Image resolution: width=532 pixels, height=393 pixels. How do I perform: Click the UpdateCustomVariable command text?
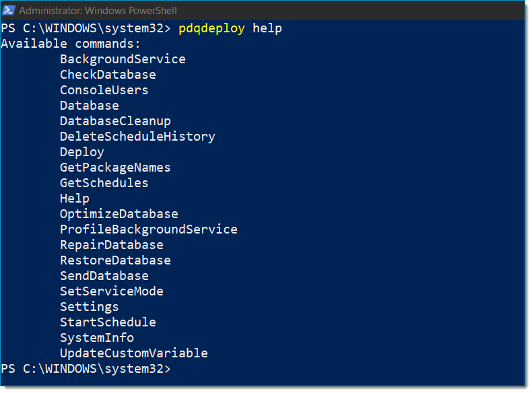tap(133, 353)
